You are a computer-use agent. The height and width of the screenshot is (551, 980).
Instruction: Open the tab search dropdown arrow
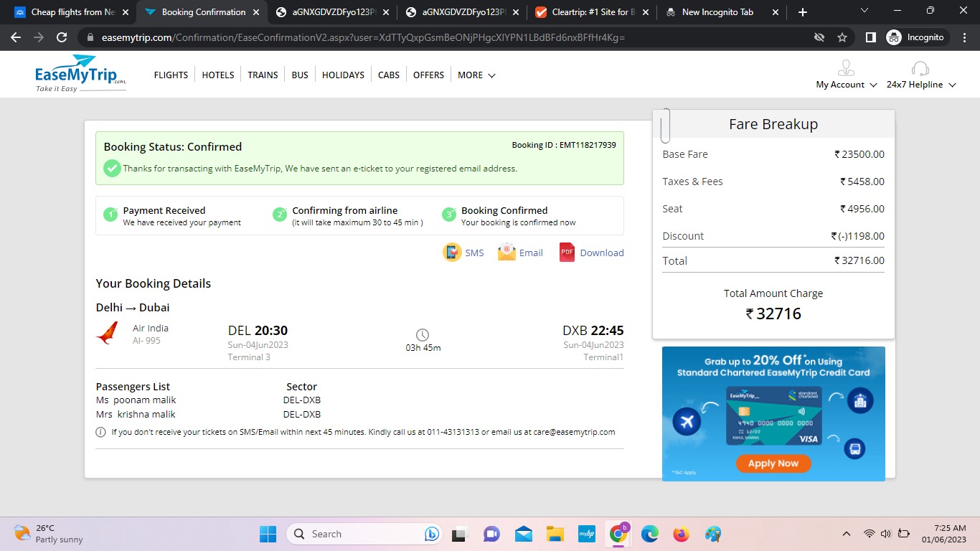(x=864, y=11)
